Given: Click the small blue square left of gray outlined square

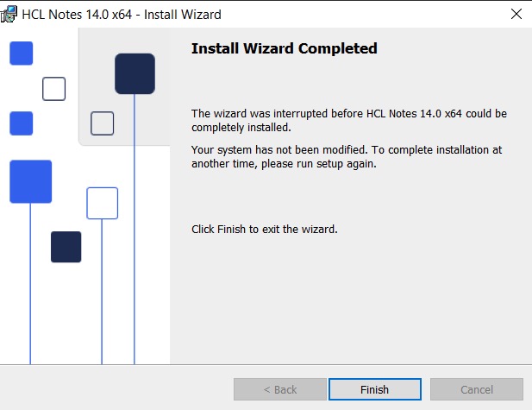Looking at the screenshot, I should [21, 123].
